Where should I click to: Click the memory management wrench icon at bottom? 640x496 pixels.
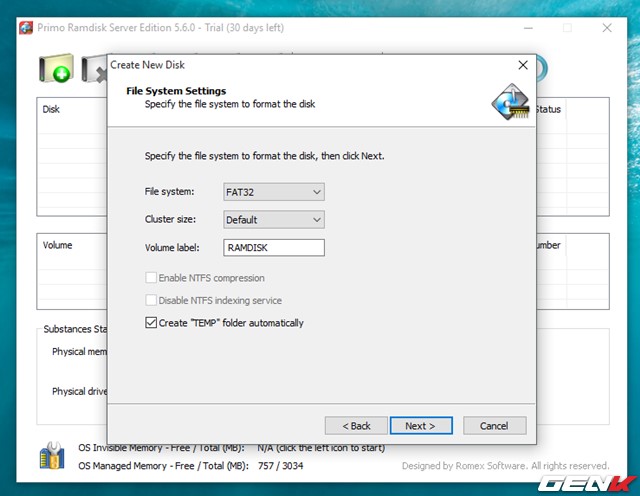click(x=53, y=456)
